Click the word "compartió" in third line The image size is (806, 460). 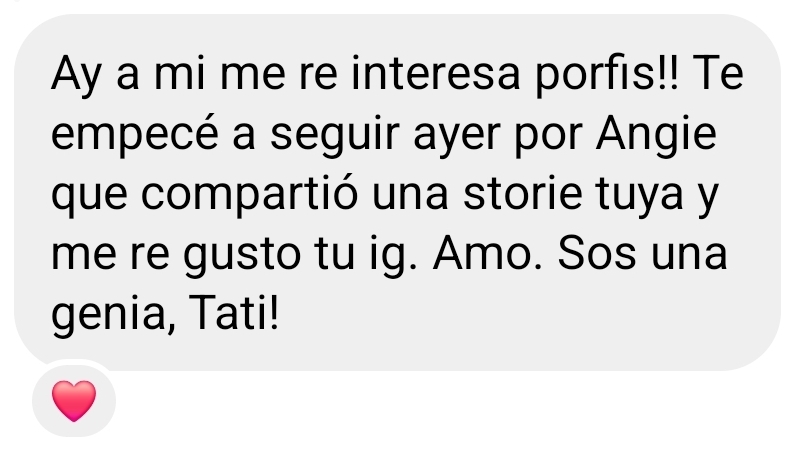click(249, 195)
